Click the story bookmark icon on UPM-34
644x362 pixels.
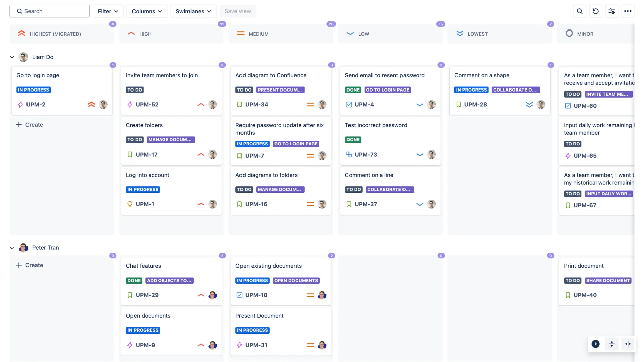coord(239,104)
